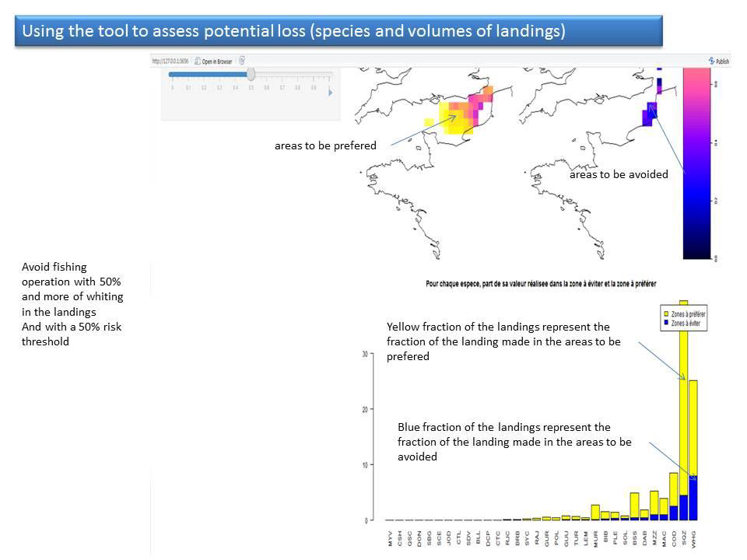Image resolution: width=747 pixels, height=560 pixels.
Task: Click the blue avoided zone on right map
Action: point(649,114)
